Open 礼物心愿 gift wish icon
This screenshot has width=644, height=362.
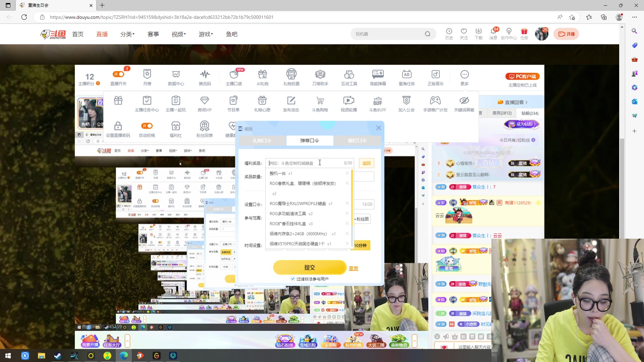262,104
